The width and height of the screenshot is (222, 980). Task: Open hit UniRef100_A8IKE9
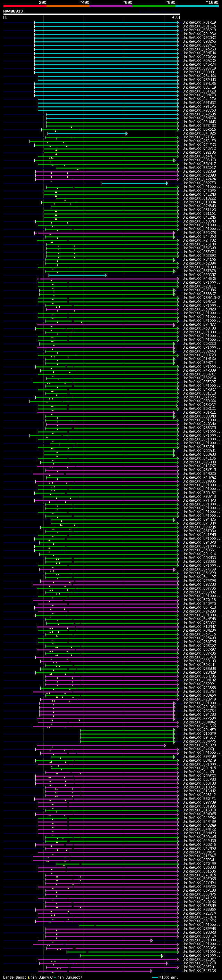(199, 23)
